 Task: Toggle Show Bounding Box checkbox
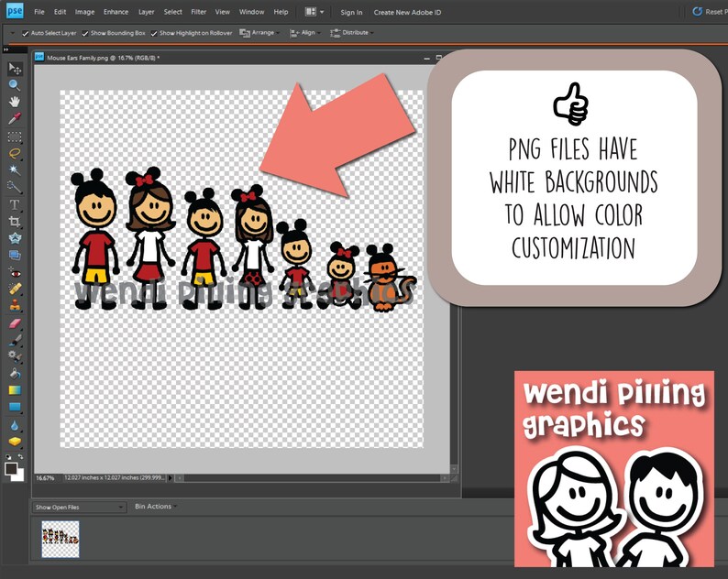(x=85, y=33)
